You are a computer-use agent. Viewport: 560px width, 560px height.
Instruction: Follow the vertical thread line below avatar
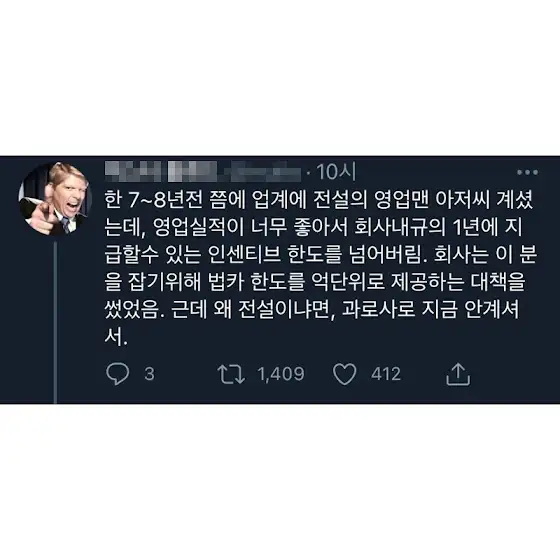55,322
